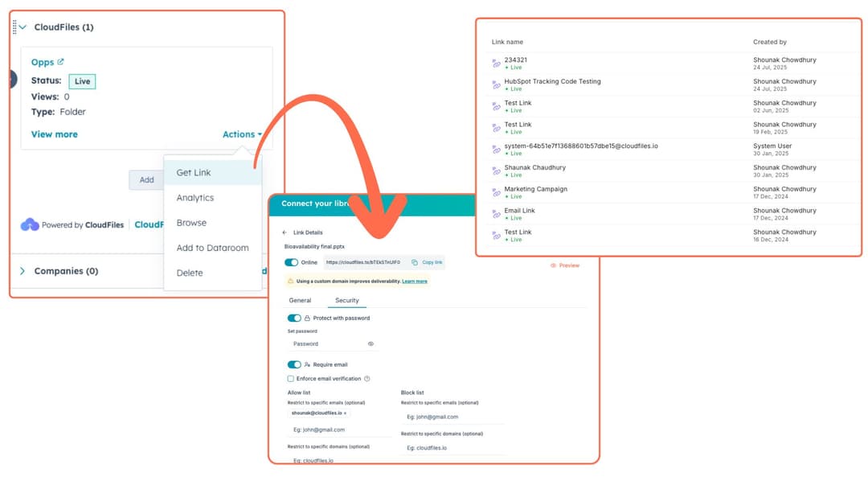
Task: Open the Actions dropdown
Action: [x=241, y=134]
